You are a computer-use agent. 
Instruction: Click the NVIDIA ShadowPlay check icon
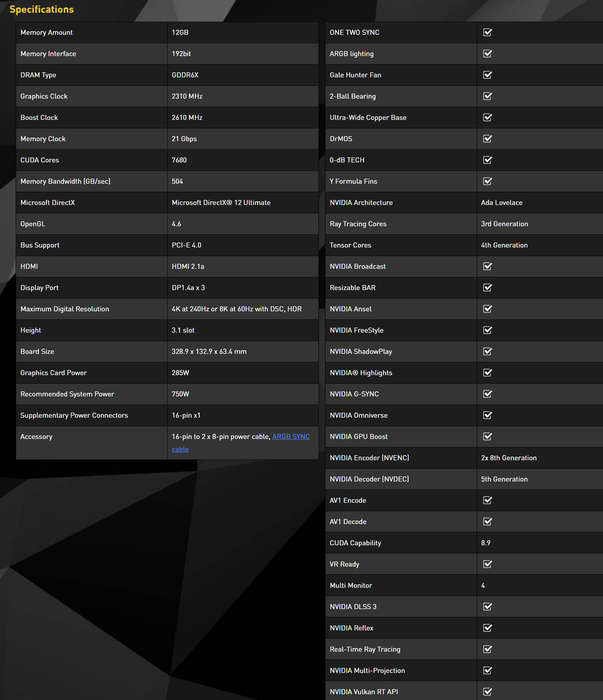click(x=487, y=351)
